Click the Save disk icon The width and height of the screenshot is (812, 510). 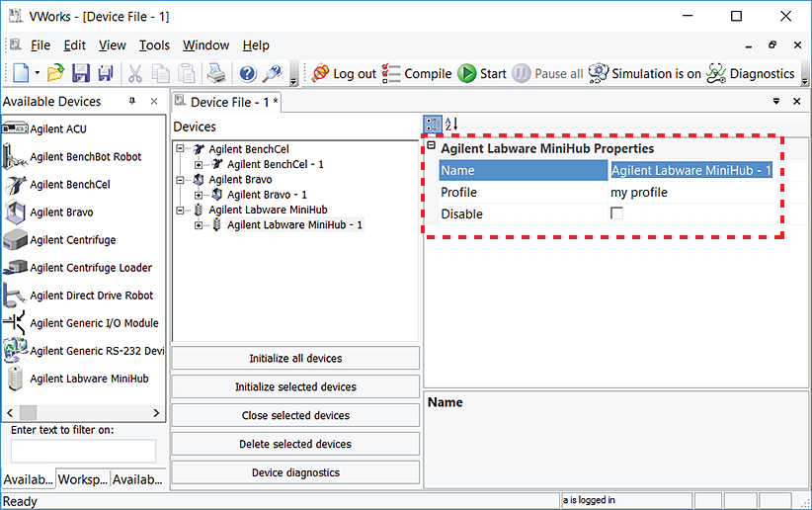coord(81,73)
